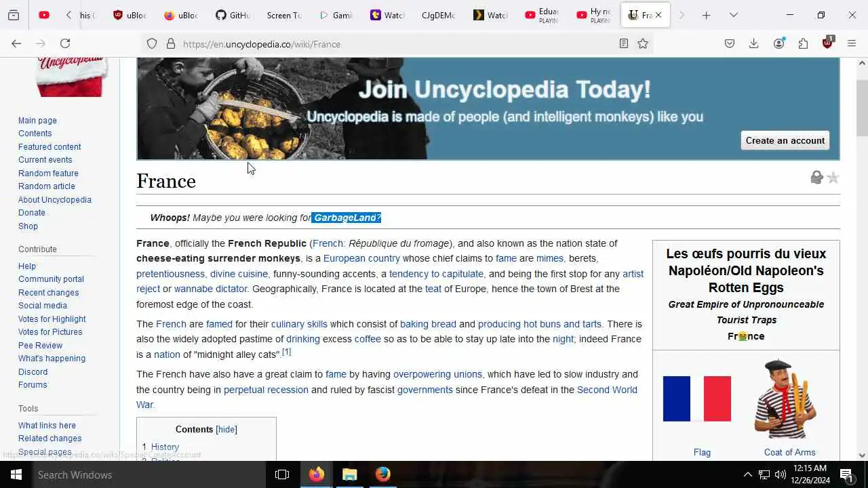The width and height of the screenshot is (868, 488).
Task: Open the Firefox account menu
Action: 779,43
